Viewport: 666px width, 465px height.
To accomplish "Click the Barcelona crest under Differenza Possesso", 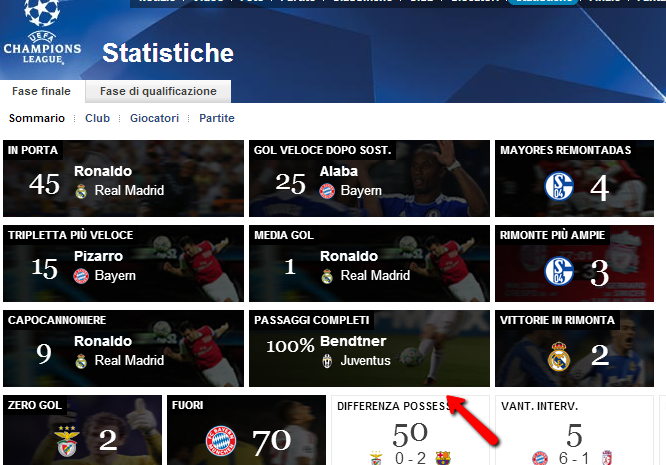I will coord(443,458).
